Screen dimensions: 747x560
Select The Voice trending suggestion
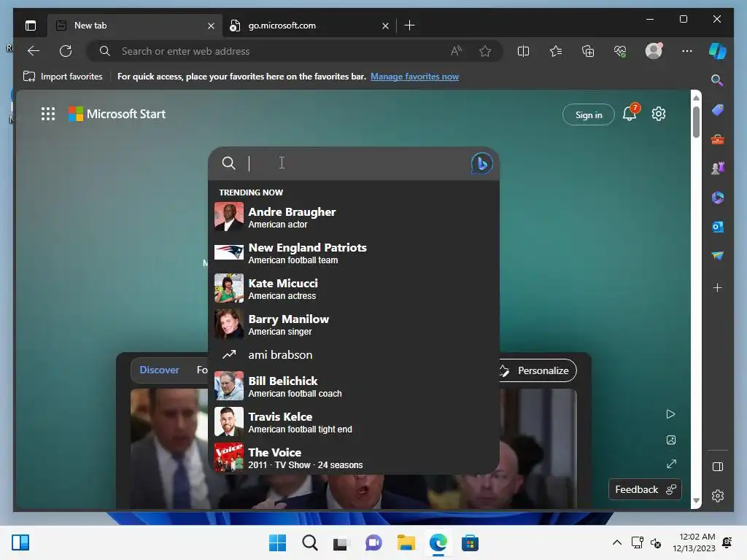pyautogui.click(x=354, y=458)
